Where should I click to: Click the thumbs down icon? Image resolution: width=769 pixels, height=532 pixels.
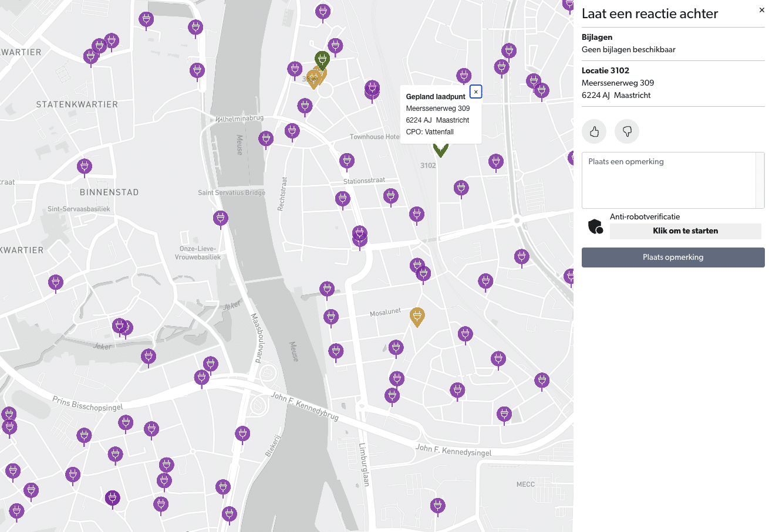coord(626,131)
